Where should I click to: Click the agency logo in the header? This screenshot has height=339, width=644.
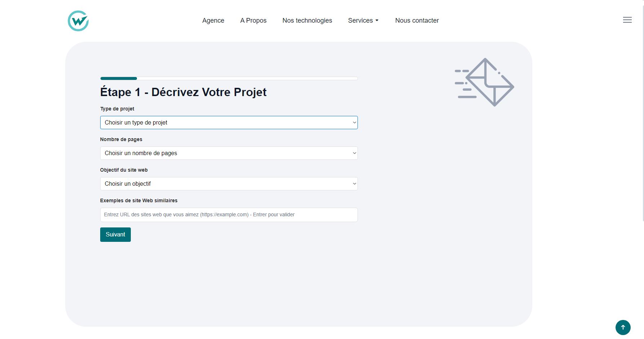click(x=78, y=21)
